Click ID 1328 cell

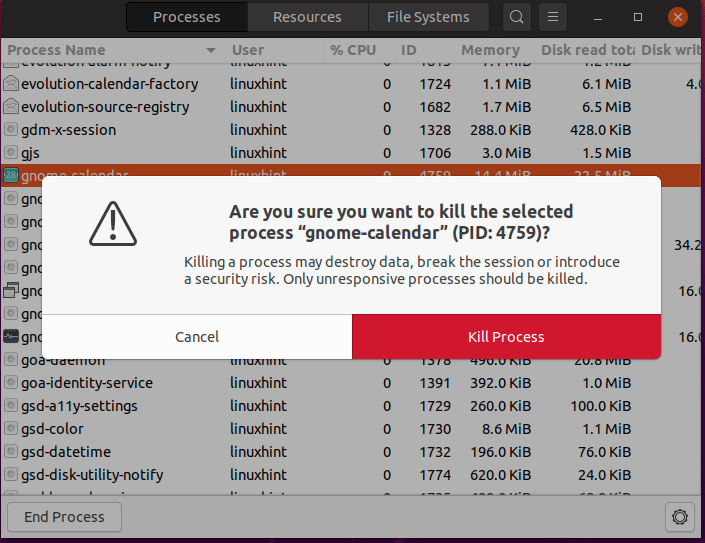tap(435, 130)
